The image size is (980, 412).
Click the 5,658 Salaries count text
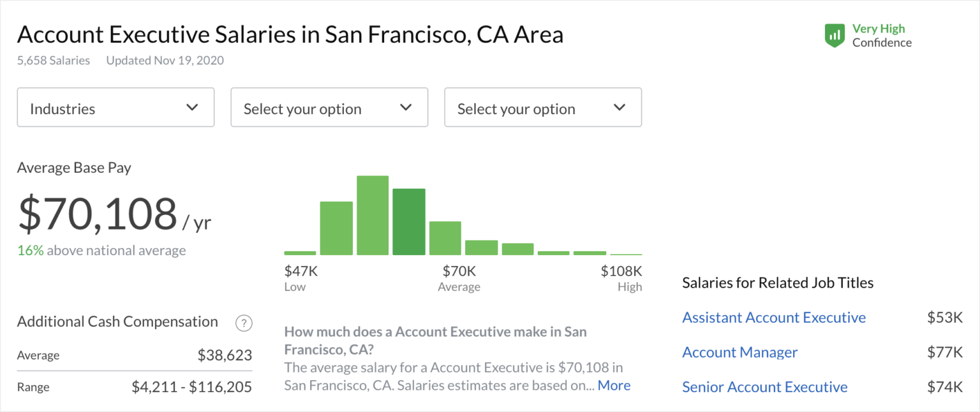pos(53,60)
